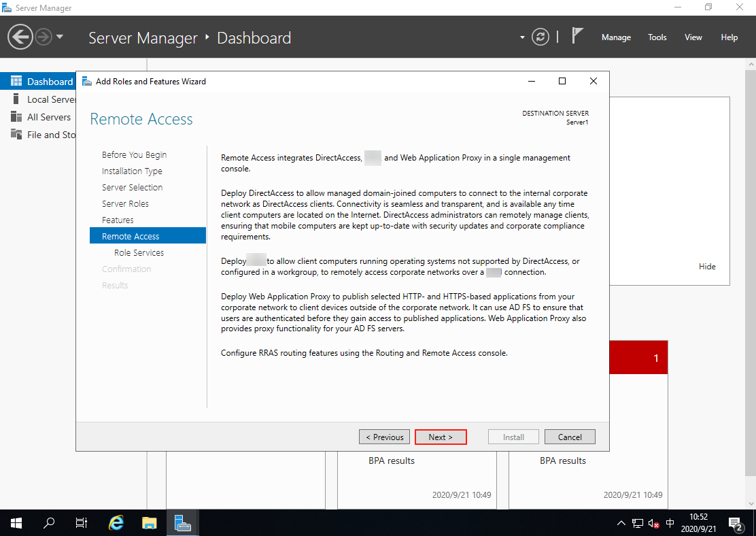This screenshot has height=536, width=756.
Task: Open the Action Center notifications
Action: pyautogui.click(x=736, y=524)
